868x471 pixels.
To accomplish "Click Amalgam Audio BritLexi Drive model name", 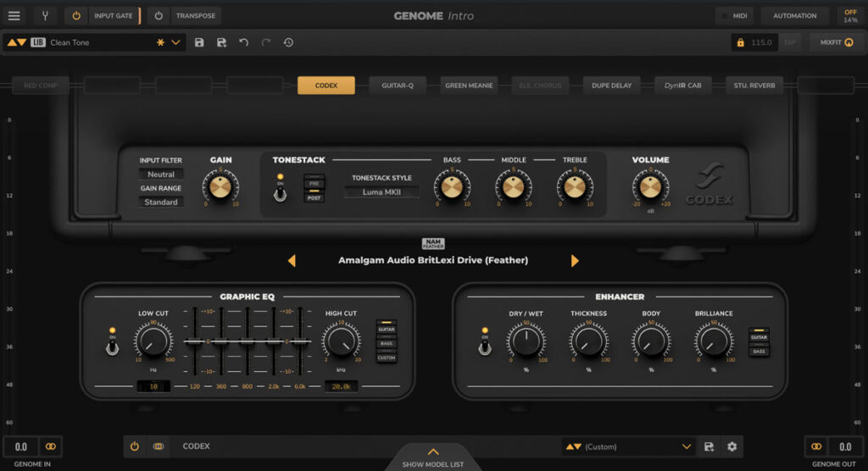I will click(x=433, y=260).
